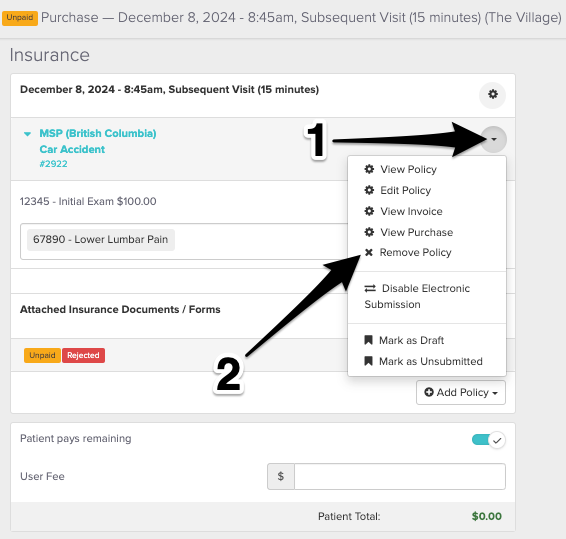Screen dimensions: 566x539
Task: Click the X icon beside Remove Policy
Action: [x=369, y=252]
